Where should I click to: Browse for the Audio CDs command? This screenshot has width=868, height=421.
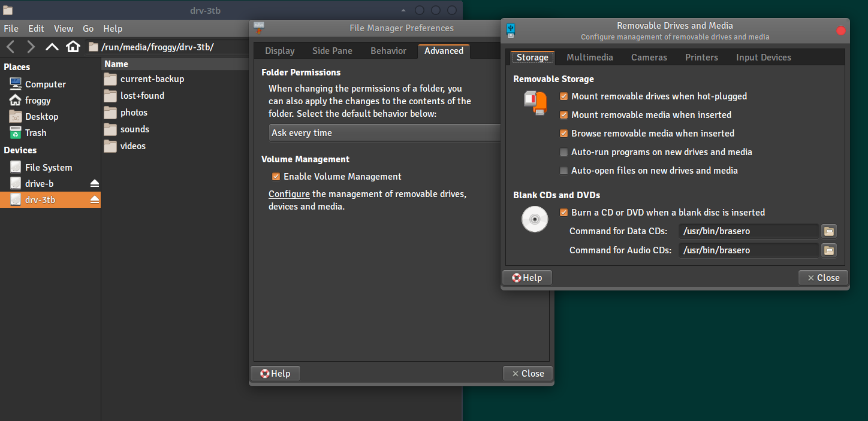(829, 250)
